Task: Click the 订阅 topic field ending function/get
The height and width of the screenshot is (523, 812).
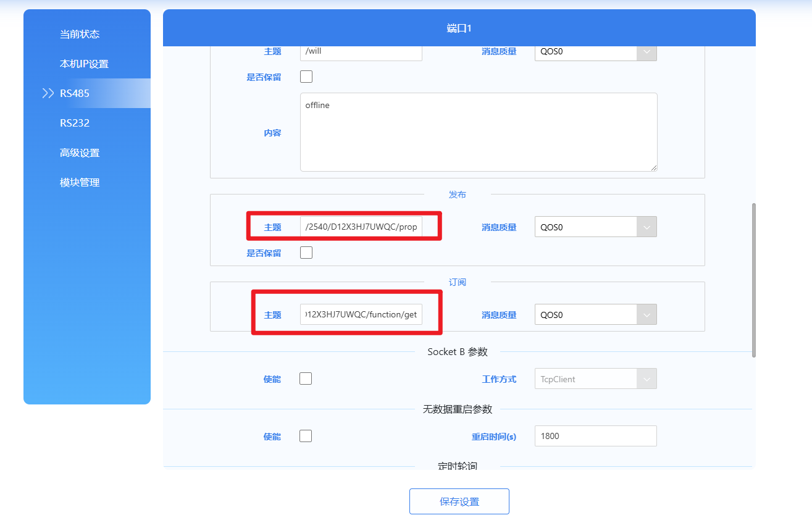Action: pyautogui.click(x=361, y=314)
